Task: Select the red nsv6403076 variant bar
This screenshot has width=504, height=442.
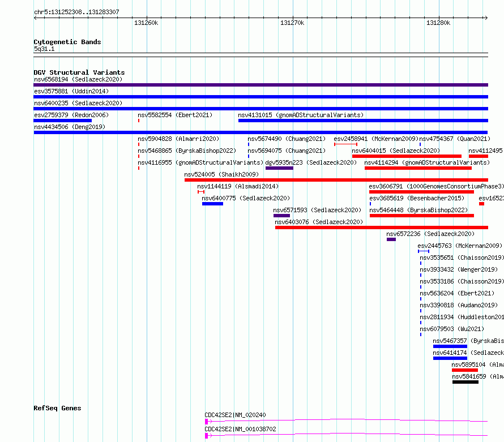Action: point(382,228)
